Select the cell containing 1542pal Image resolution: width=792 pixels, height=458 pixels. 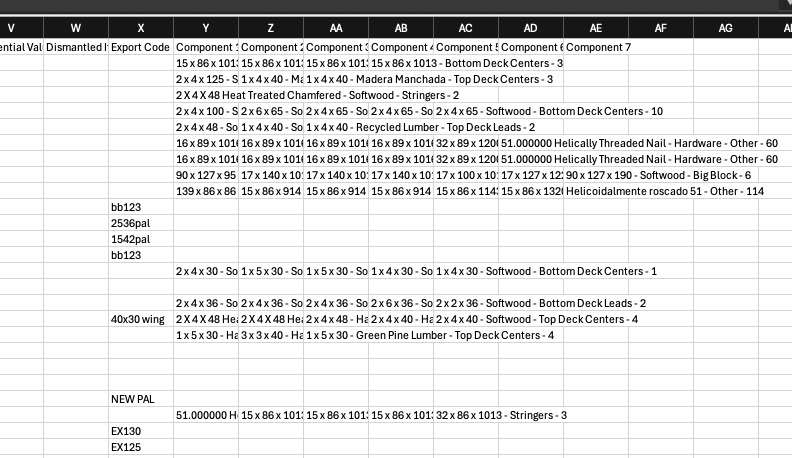coord(141,239)
